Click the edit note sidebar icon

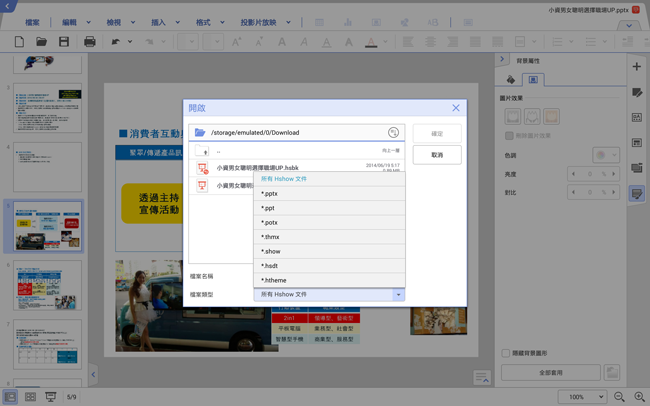coord(637,92)
